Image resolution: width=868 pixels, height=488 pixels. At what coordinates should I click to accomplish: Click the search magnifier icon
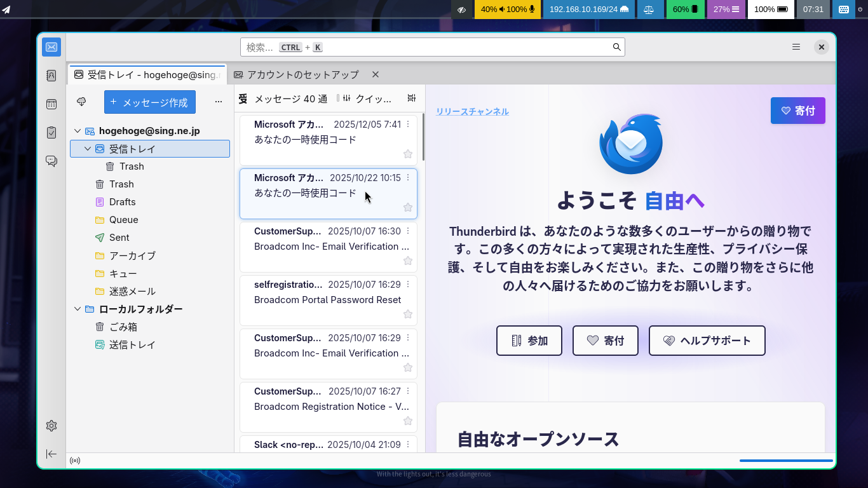(616, 47)
